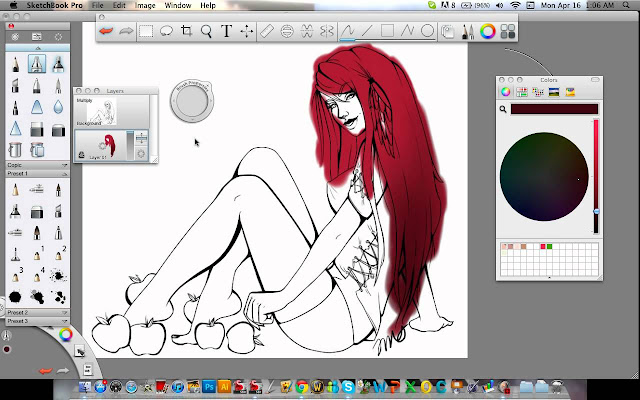Select the Rectangle shape style
This screenshot has height=400, width=640.
coord(387,31)
